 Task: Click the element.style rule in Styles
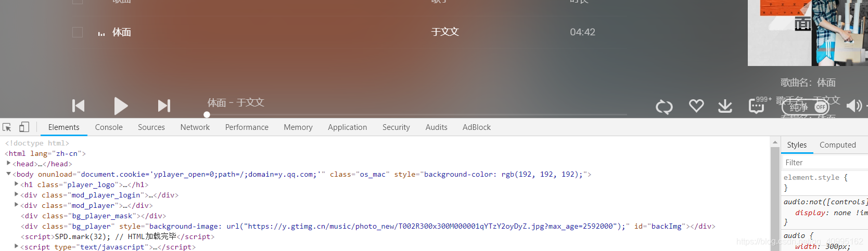click(815, 177)
